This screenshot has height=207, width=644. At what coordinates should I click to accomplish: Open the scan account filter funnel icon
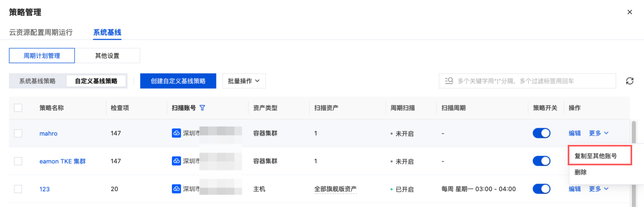pyautogui.click(x=202, y=108)
